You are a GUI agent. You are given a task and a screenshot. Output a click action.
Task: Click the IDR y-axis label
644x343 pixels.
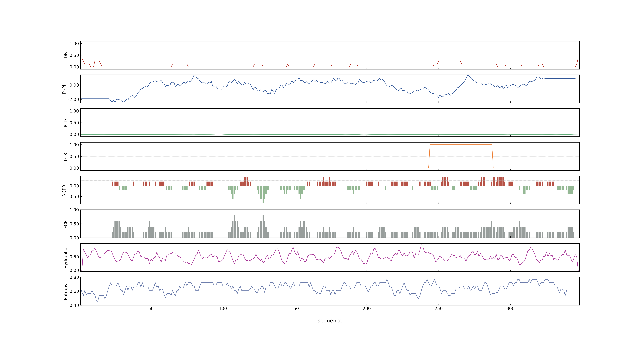point(66,55)
